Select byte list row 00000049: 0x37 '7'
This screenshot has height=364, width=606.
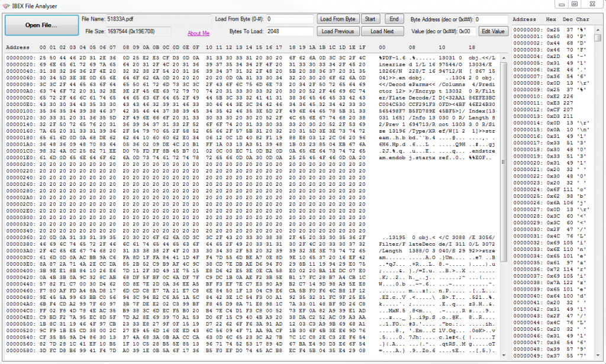[x=550, y=356]
